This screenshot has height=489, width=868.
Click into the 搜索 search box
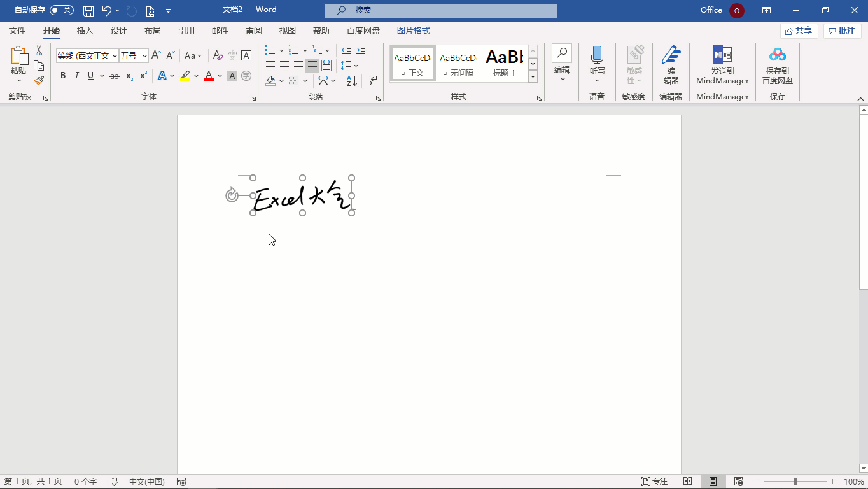coord(441,10)
